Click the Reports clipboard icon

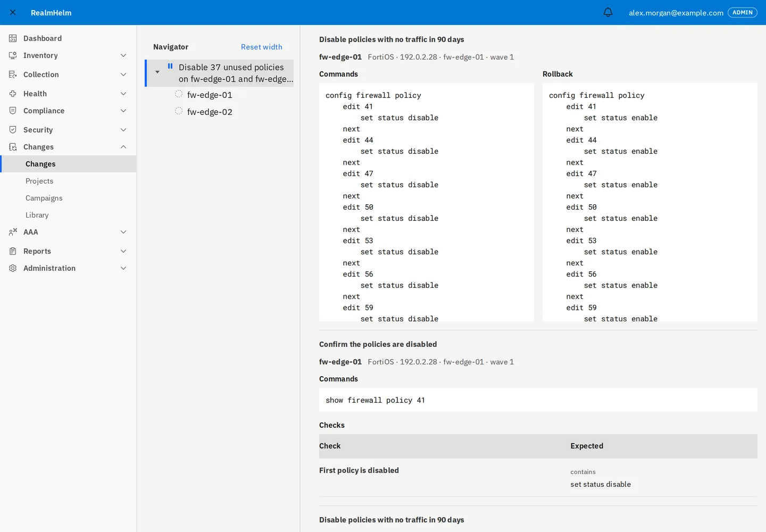(x=13, y=251)
